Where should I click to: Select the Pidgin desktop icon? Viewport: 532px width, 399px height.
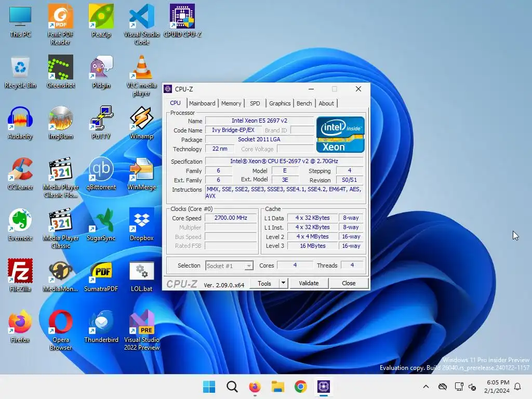[x=101, y=72]
